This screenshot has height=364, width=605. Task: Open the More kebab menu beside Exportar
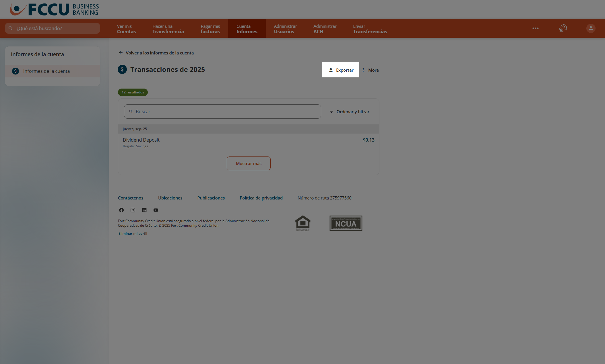pos(371,70)
